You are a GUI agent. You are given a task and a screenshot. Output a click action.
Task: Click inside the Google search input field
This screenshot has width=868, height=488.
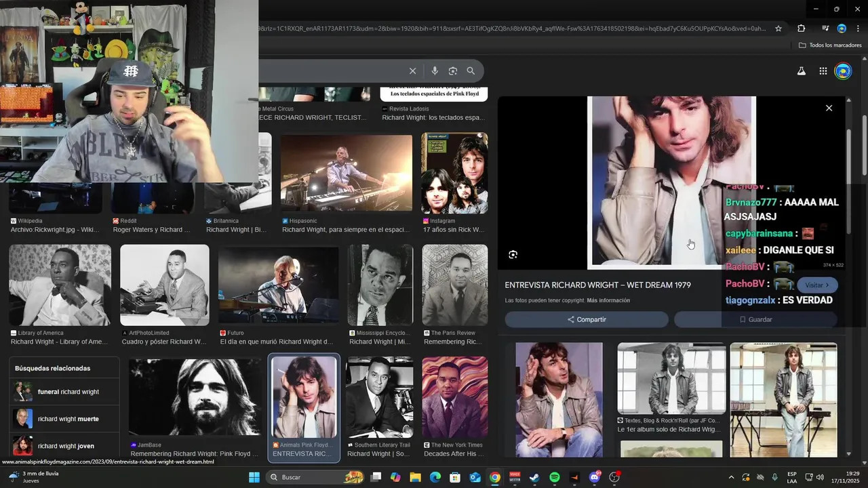[331, 71]
